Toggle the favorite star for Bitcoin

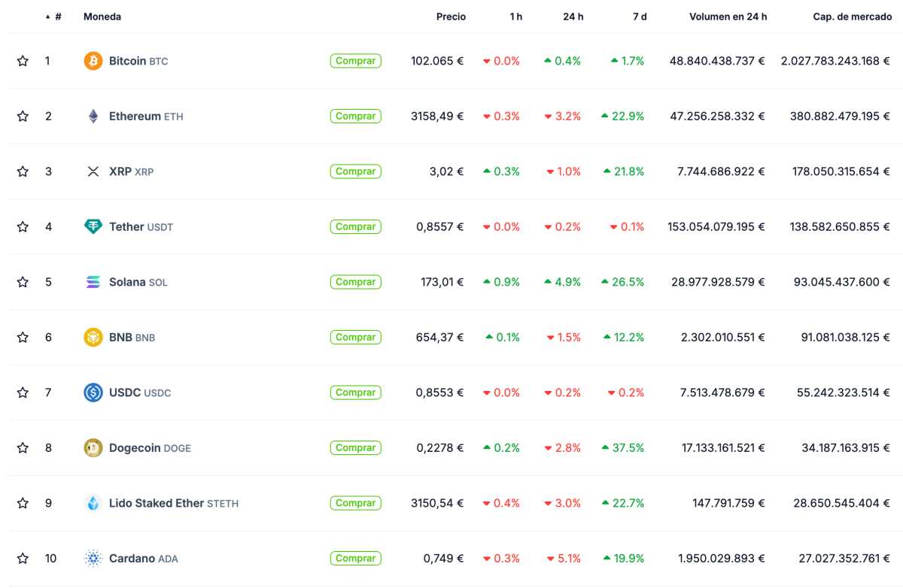23,61
